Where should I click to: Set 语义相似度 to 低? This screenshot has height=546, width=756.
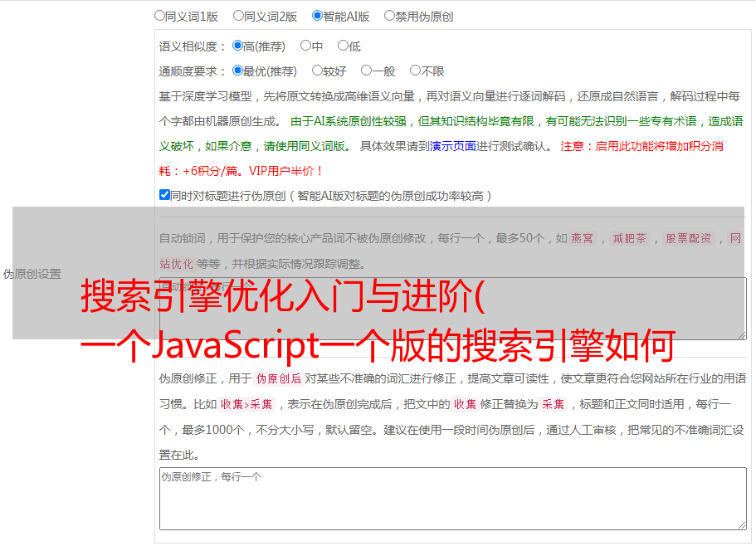click(x=343, y=46)
